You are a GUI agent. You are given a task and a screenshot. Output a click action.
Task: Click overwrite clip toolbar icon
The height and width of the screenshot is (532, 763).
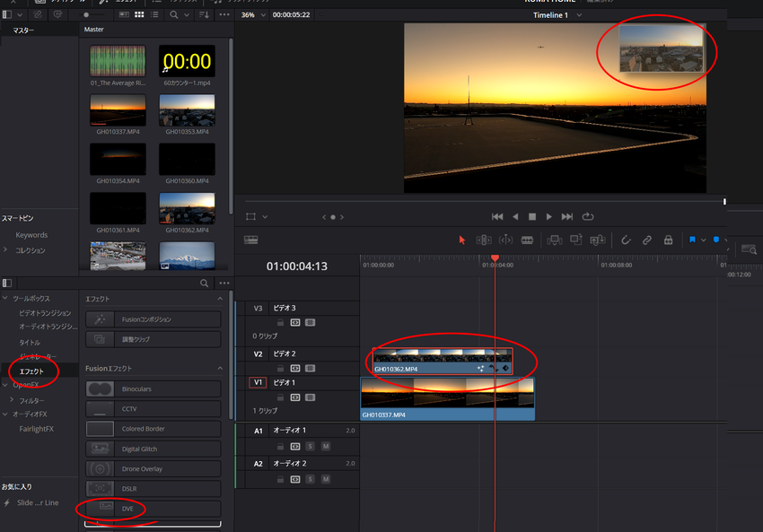(x=576, y=240)
